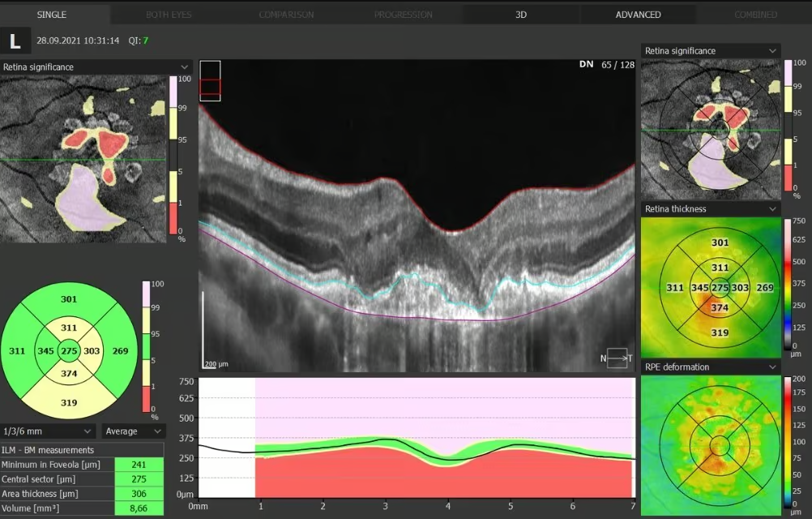This screenshot has height=519, width=812.
Task: Select the 319 inferior outer sector
Action: [x=69, y=402]
